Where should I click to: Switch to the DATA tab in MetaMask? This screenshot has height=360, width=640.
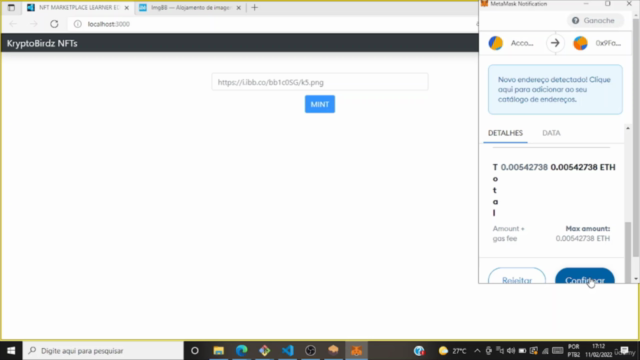pyautogui.click(x=551, y=133)
